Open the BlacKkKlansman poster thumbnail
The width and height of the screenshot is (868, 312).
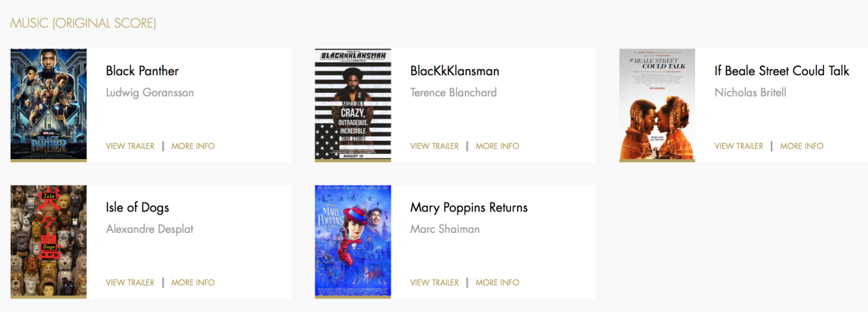[x=353, y=105]
